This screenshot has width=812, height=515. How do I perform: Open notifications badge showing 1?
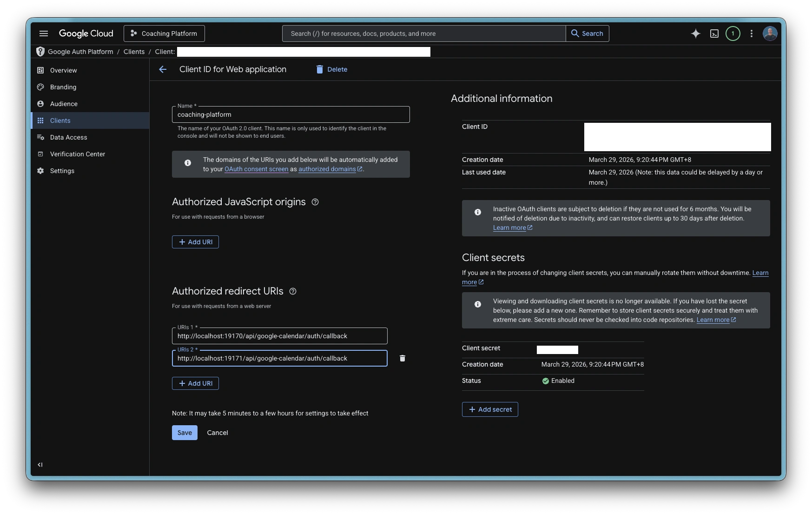pyautogui.click(x=733, y=33)
